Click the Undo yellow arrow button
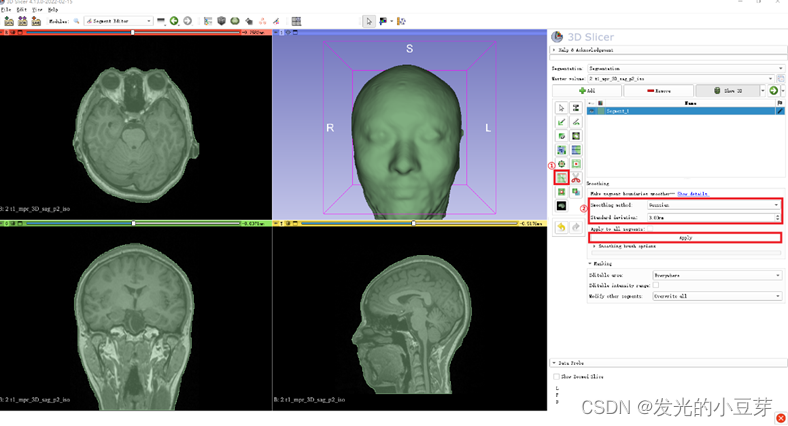The height and width of the screenshot is (426, 788). pos(561,227)
